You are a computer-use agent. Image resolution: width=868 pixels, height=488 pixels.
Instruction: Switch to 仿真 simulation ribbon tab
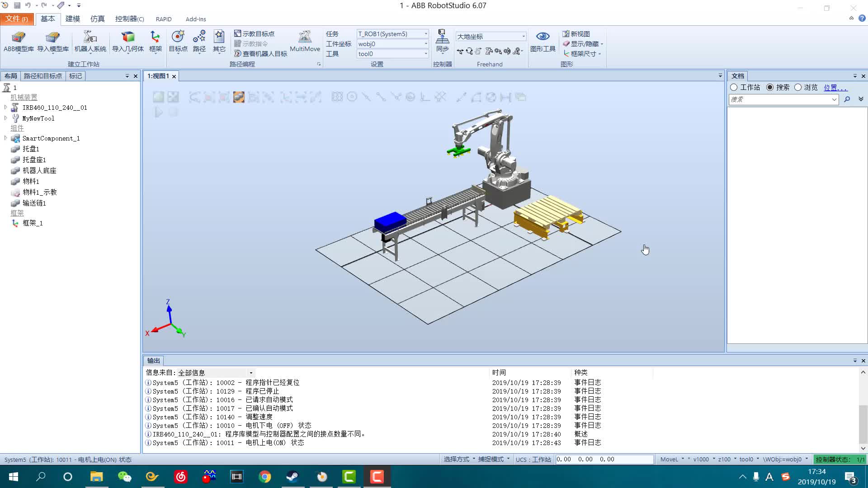(x=97, y=19)
